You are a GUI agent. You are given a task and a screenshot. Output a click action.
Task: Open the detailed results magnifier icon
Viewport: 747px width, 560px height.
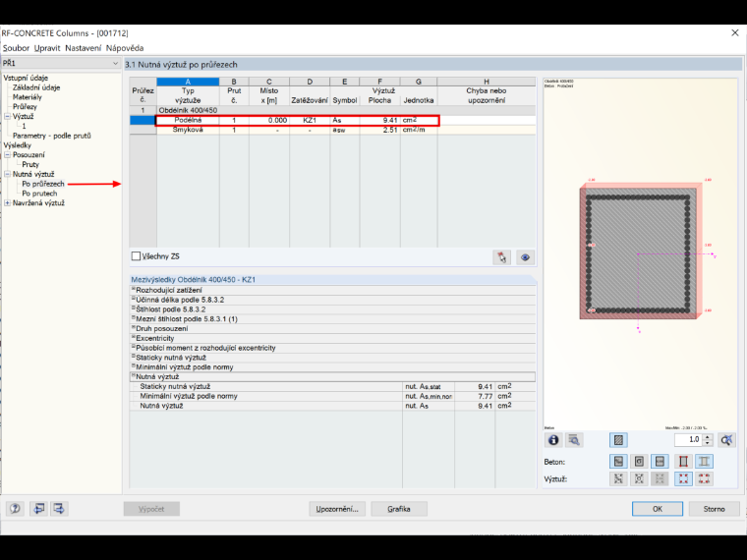[x=574, y=440]
